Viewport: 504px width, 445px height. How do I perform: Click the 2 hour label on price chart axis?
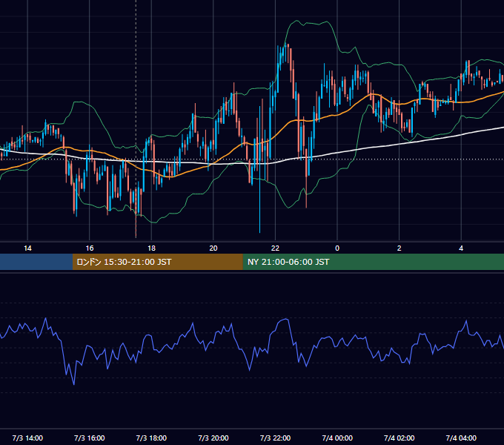[399, 248]
